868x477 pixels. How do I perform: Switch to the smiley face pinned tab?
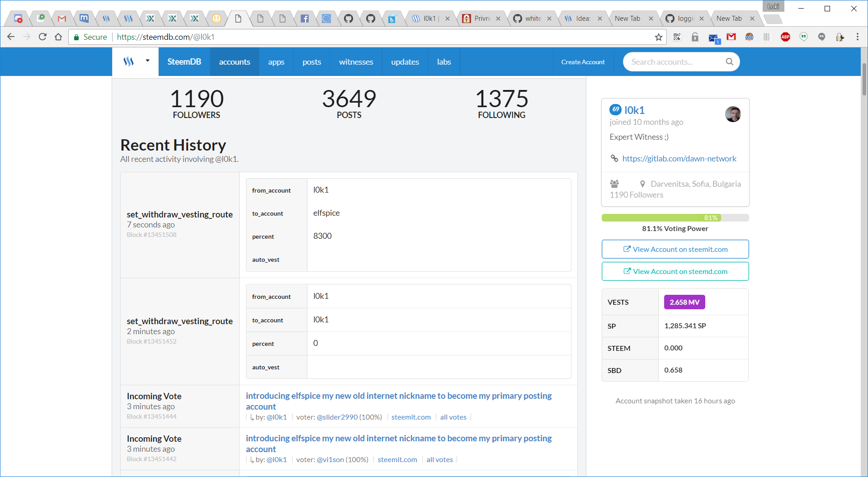[x=217, y=19]
